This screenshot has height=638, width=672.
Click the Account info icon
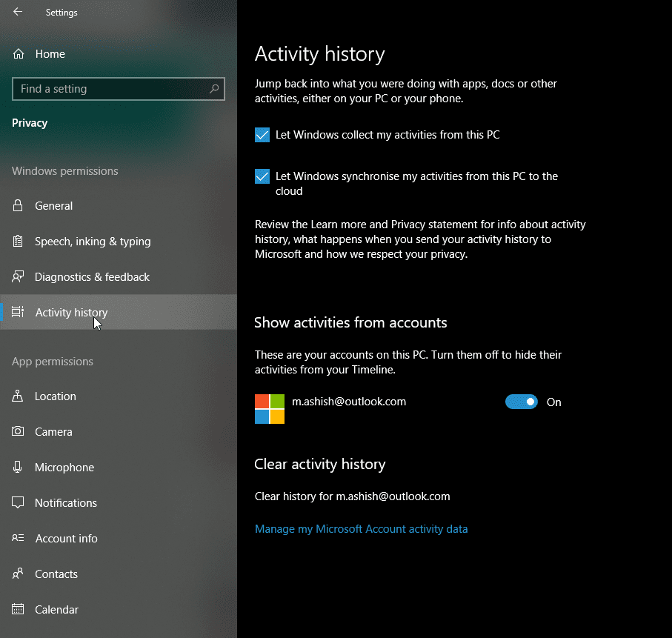point(18,538)
